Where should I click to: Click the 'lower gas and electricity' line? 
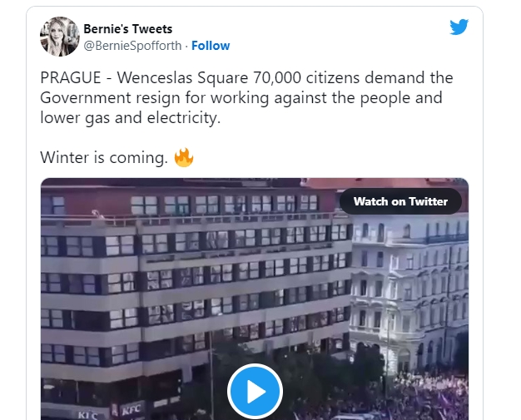[x=130, y=118]
